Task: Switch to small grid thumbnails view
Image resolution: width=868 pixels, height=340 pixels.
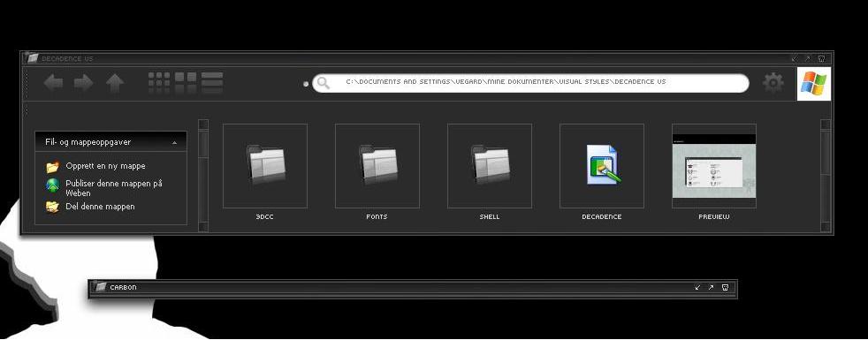Action: click(x=159, y=82)
